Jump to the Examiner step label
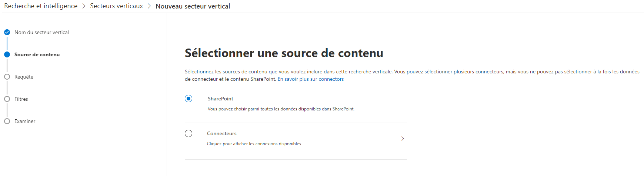The width and height of the screenshot is (644, 176). (x=25, y=121)
